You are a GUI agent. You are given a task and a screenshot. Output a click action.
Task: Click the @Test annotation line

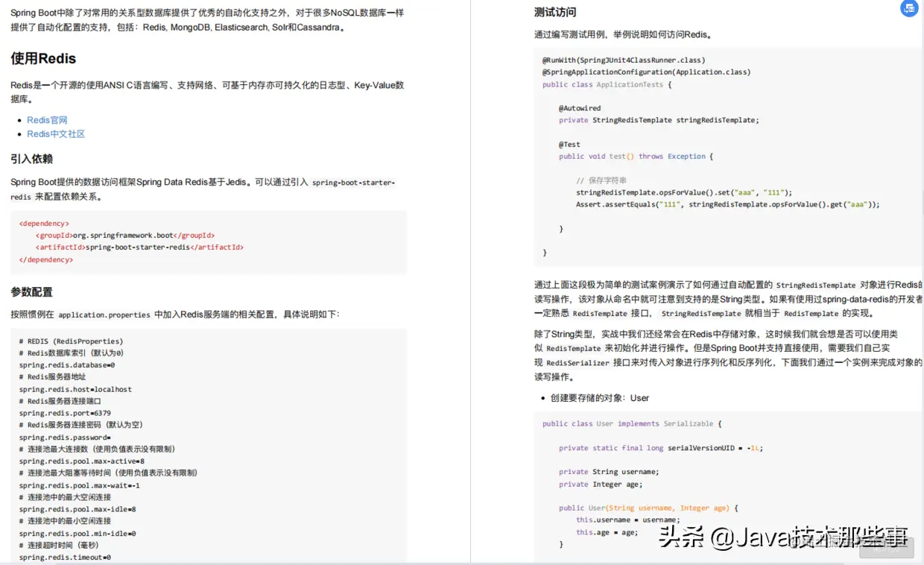(x=569, y=145)
